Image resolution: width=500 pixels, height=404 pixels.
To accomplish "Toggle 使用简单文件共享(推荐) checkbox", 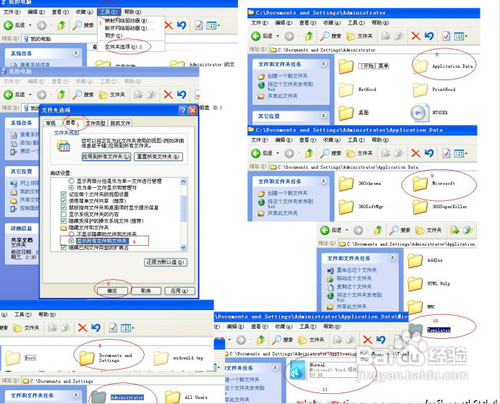I will point(64,201).
